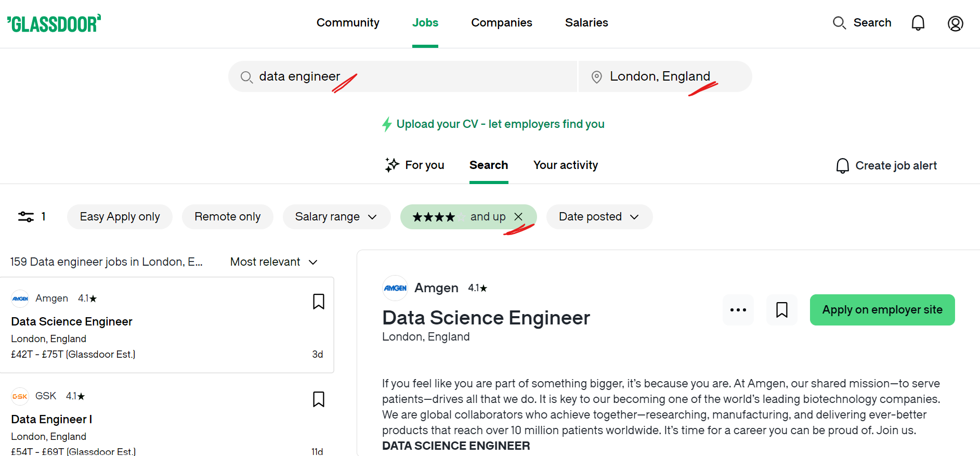Click the bell icon for job alert
The width and height of the screenshot is (980, 456).
pos(843,165)
